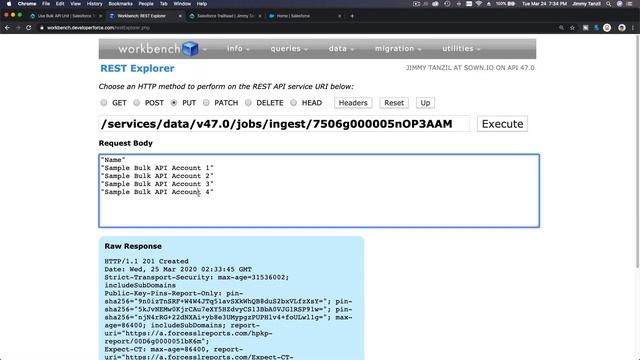Close the Salesforce Trailhead tab
Image resolution: width=640 pixels, height=360 pixels.
[x=260, y=16]
